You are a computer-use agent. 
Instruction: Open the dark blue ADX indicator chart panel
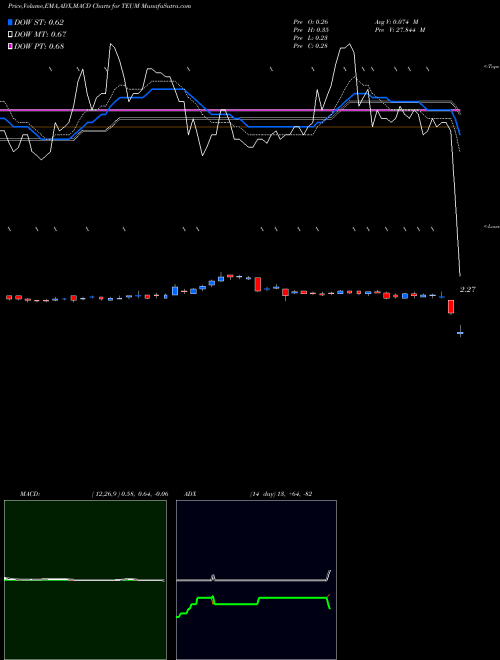click(256, 580)
